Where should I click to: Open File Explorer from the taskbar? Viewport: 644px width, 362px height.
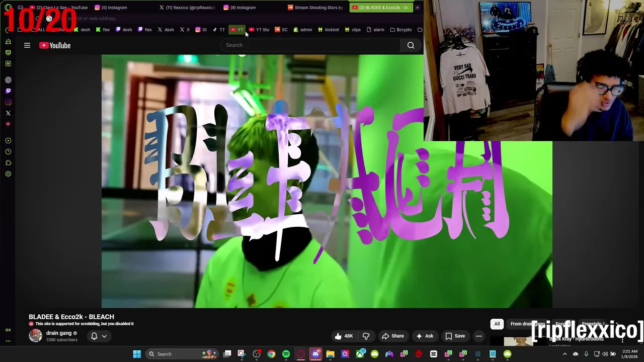coord(330,354)
